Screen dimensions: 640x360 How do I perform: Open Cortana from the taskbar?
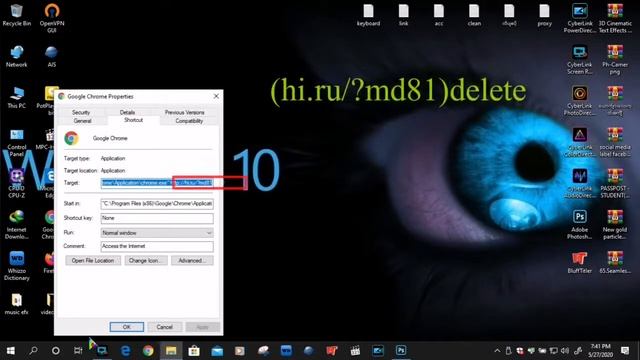click(x=56, y=351)
